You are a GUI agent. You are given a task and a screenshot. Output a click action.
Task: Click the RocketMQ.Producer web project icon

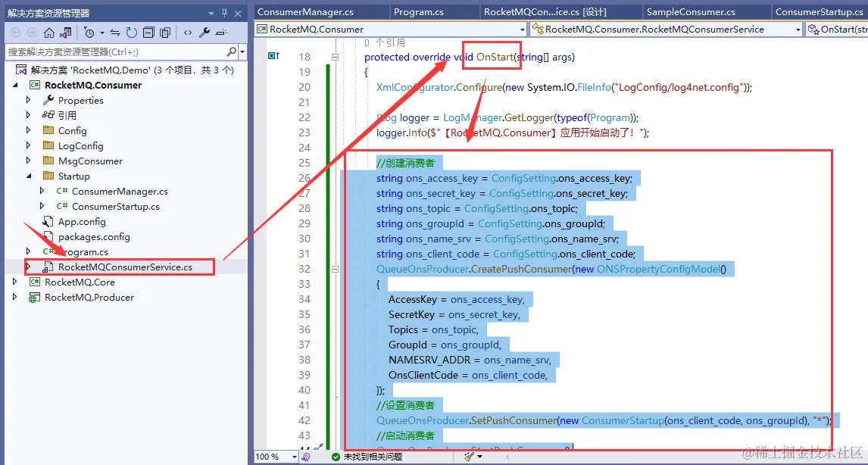click(x=35, y=298)
